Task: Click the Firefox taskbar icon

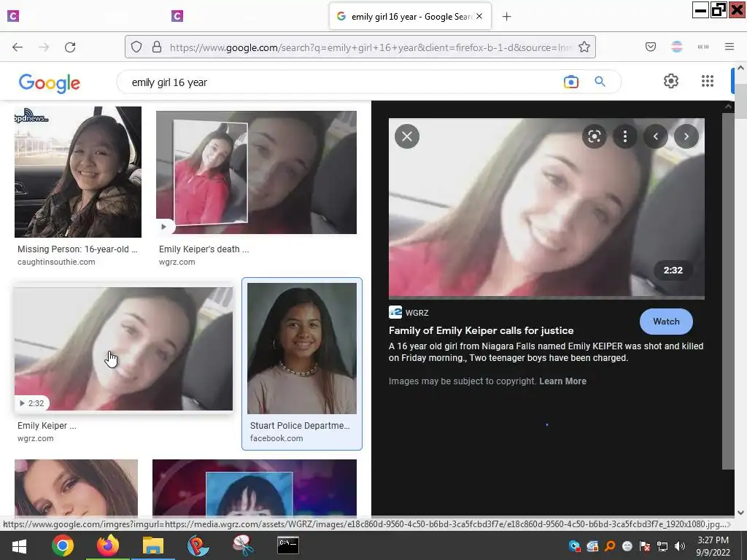Action: pos(108,545)
